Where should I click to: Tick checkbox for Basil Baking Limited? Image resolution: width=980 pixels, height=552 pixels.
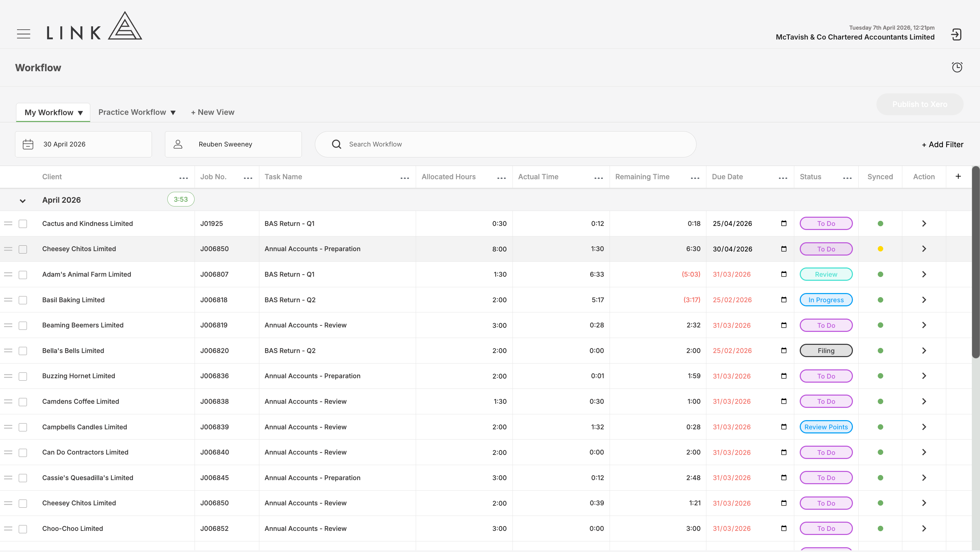pyautogui.click(x=23, y=300)
